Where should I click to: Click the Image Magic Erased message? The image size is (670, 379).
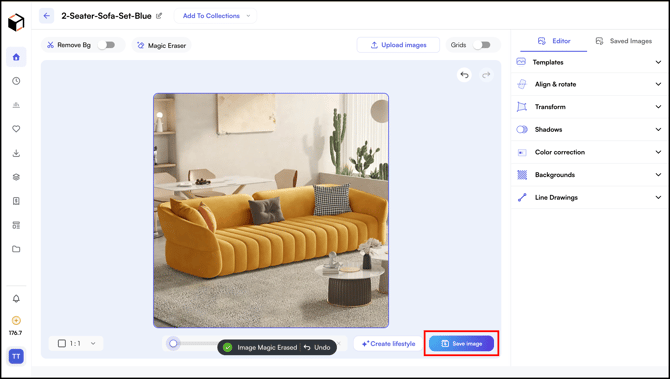(x=267, y=347)
